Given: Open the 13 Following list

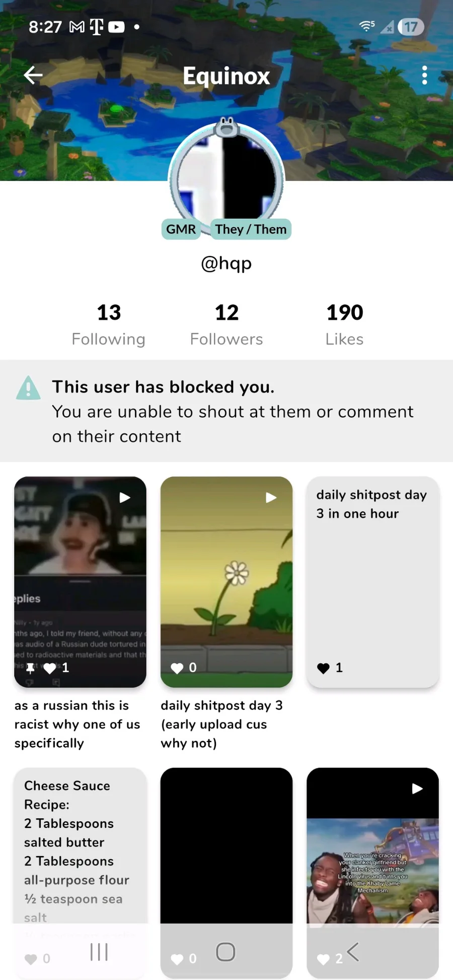Looking at the screenshot, I should 109,325.
